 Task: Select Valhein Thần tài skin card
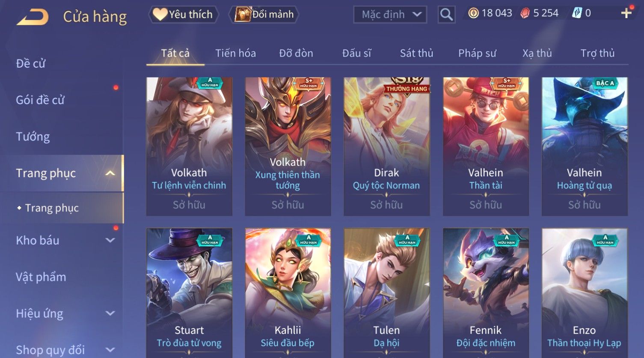486,146
